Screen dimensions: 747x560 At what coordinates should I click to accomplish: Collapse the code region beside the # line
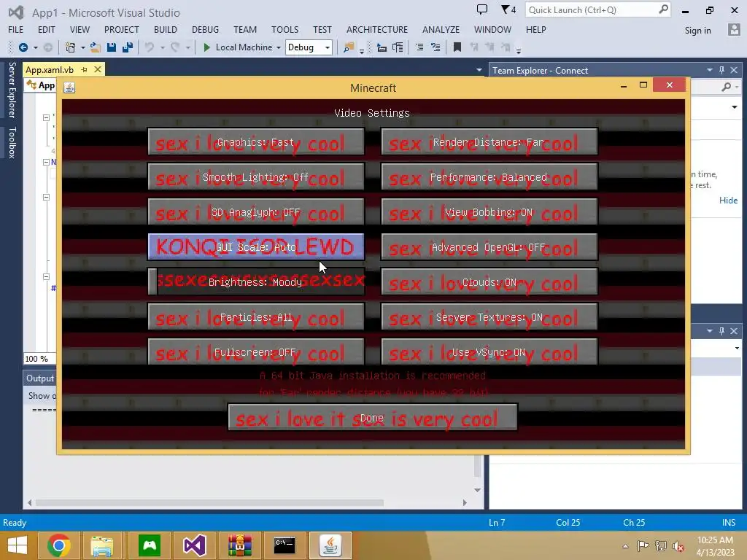[x=46, y=276]
